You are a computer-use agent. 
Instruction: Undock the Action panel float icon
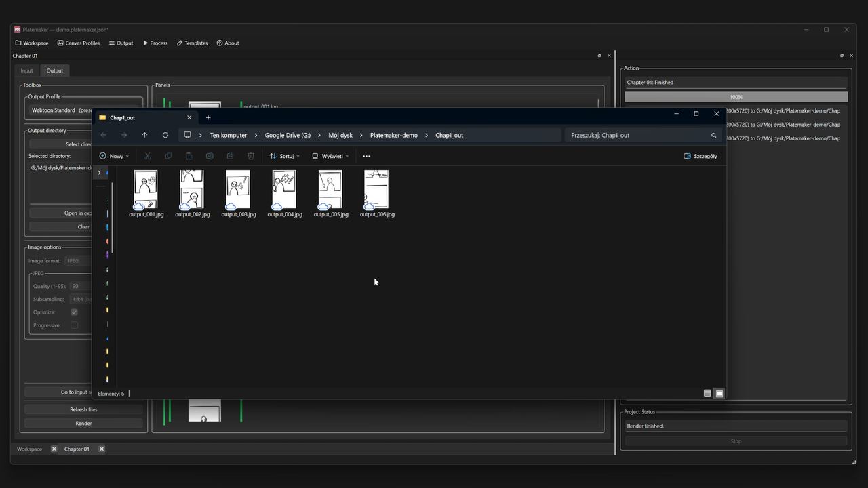[x=842, y=56]
